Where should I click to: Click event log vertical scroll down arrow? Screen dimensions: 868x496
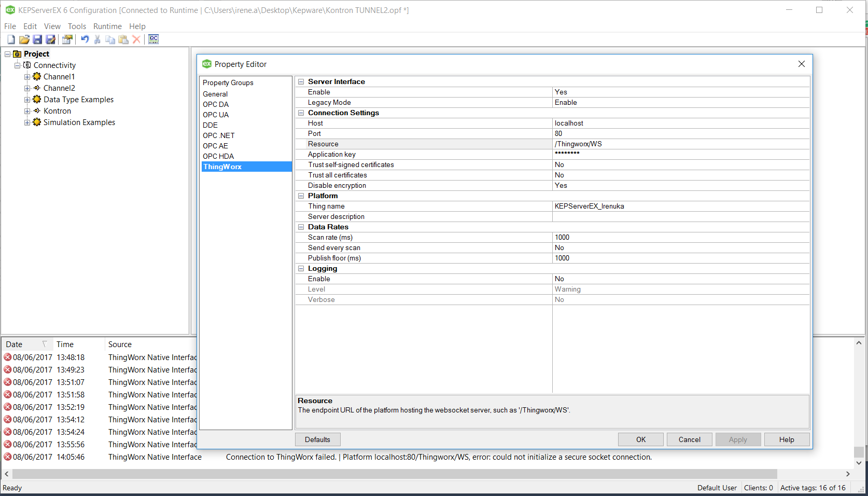coord(859,463)
